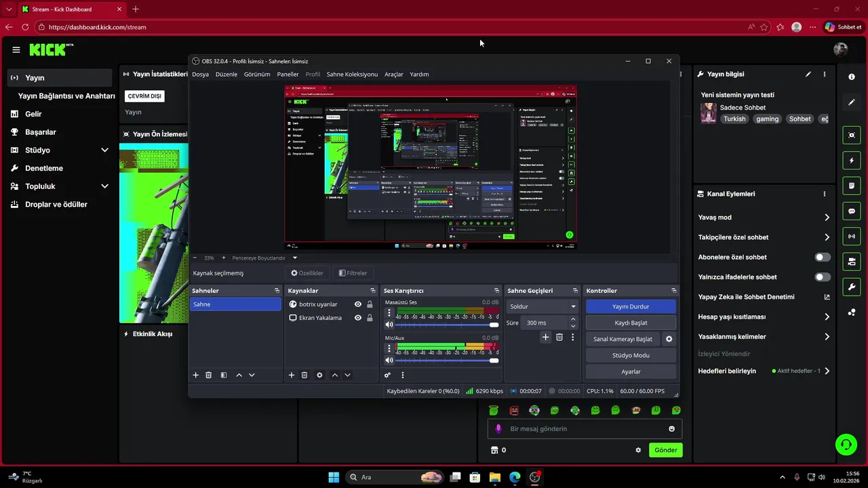This screenshot has height=488, width=868.
Task: Expand Takipçilere özel sohbet options
Action: pos(827,237)
